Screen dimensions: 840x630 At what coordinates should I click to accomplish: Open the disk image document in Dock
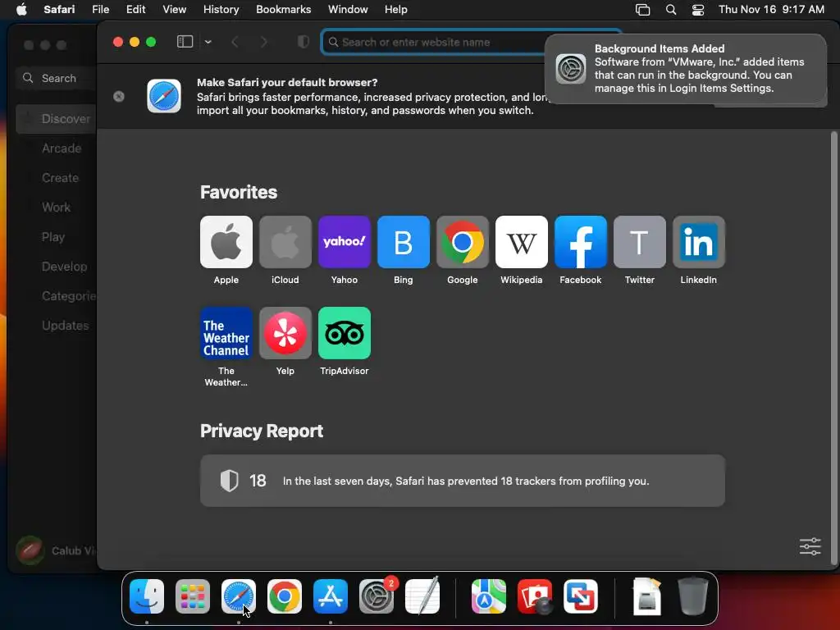647,596
